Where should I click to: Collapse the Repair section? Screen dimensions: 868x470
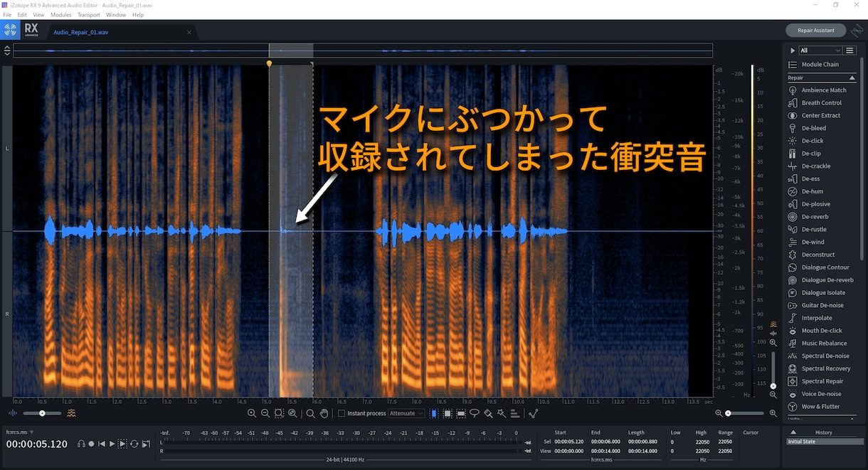click(852, 78)
